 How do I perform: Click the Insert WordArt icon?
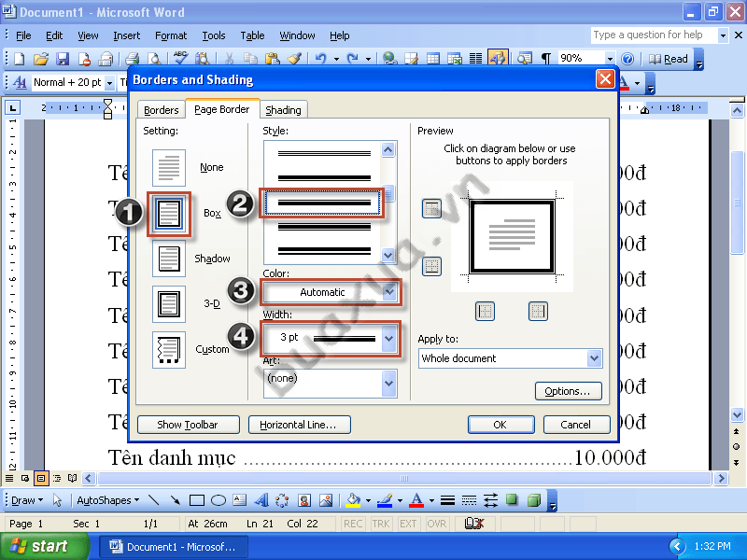click(261, 500)
